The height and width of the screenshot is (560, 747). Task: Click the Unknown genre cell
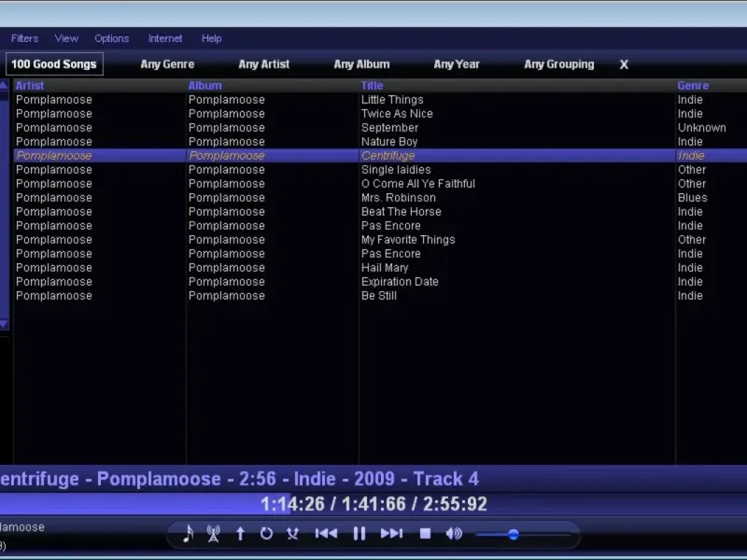(702, 128)
